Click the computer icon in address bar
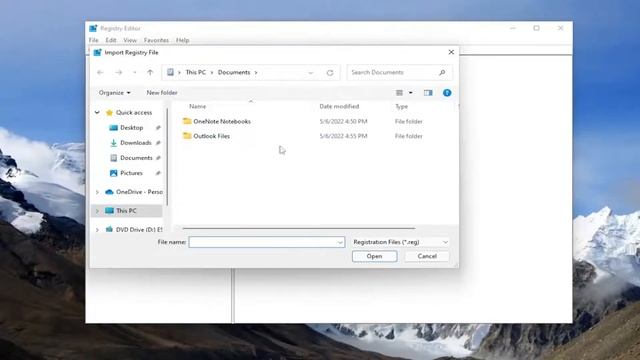This screenshot has width=640, height=360. pyautogui.click(x=170, y=72)
